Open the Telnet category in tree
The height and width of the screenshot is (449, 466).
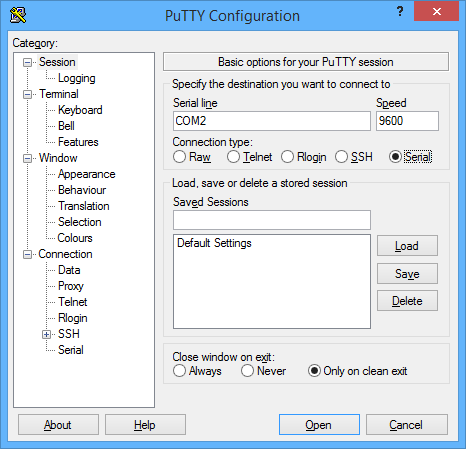pyautogui.click(x=73, y=302)
